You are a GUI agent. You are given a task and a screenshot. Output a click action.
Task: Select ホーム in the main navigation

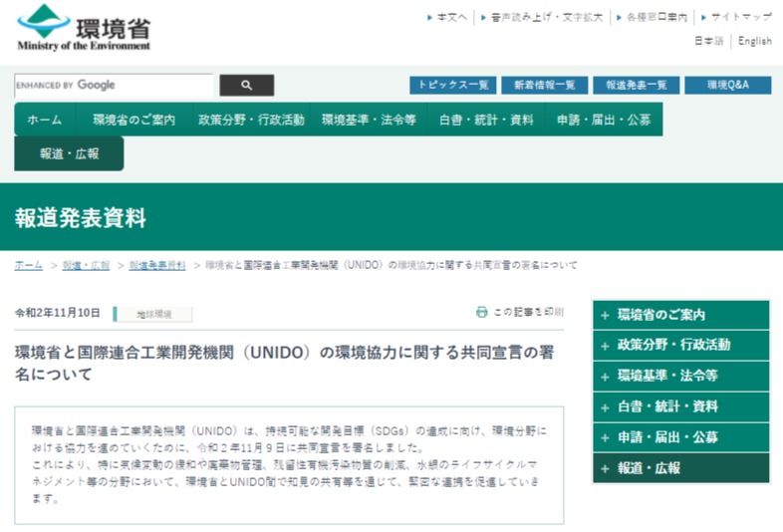point(45,120)
